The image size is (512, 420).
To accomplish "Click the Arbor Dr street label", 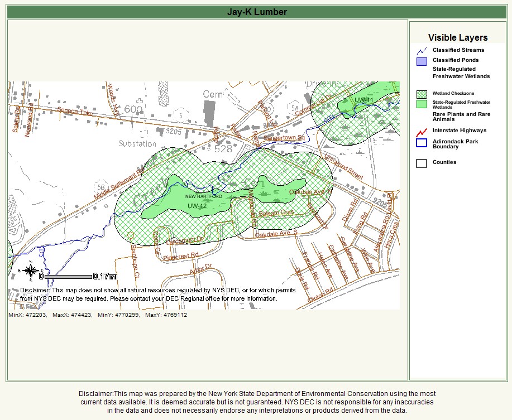I will 201,269.
